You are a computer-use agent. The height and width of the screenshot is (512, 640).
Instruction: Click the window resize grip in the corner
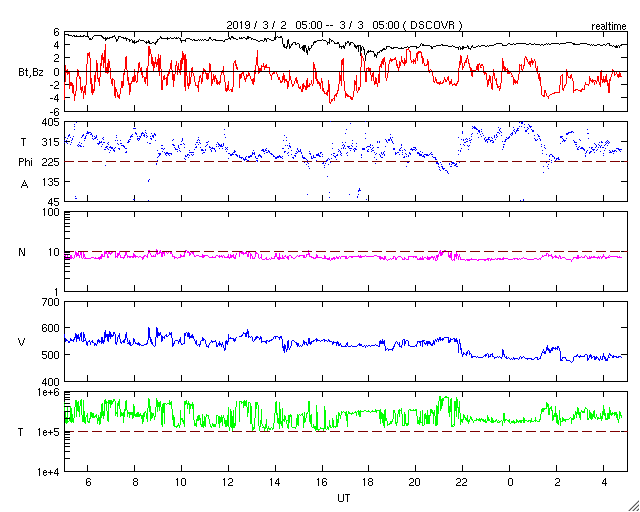pos(634,506)
